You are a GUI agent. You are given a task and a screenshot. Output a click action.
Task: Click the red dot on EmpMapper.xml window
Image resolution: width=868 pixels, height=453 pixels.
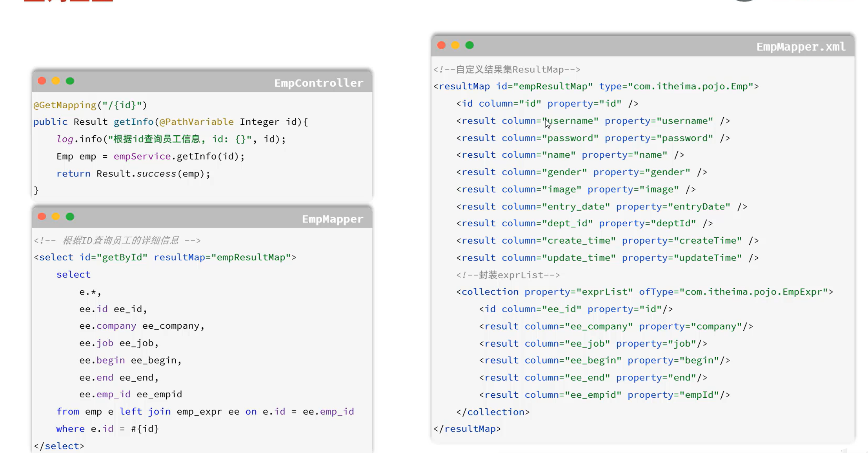point(441,45)
